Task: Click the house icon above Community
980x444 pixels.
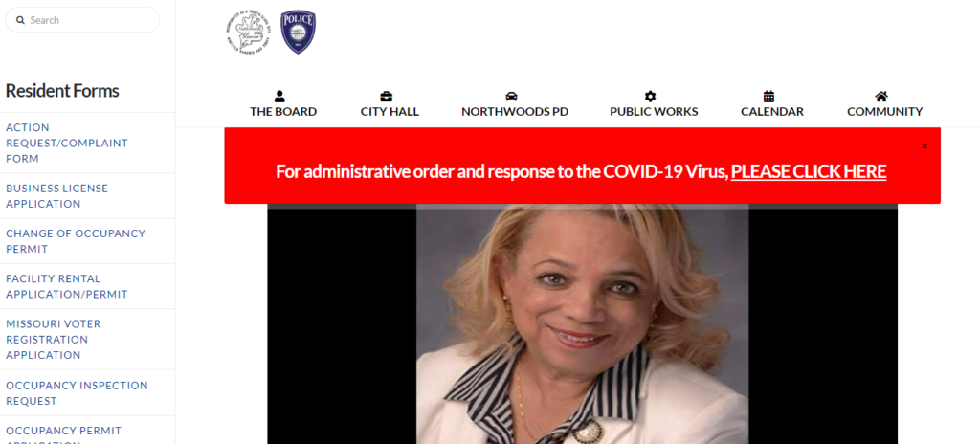Action: point(881,97)
